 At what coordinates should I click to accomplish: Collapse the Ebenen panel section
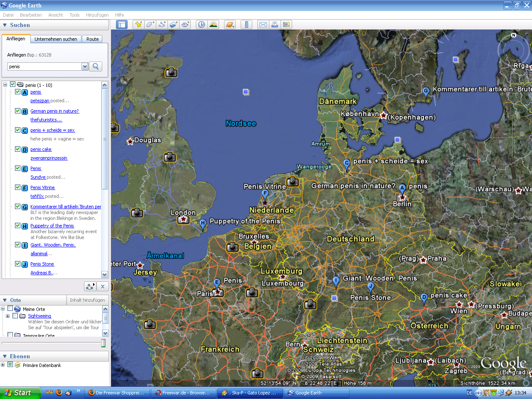point(5,356)
